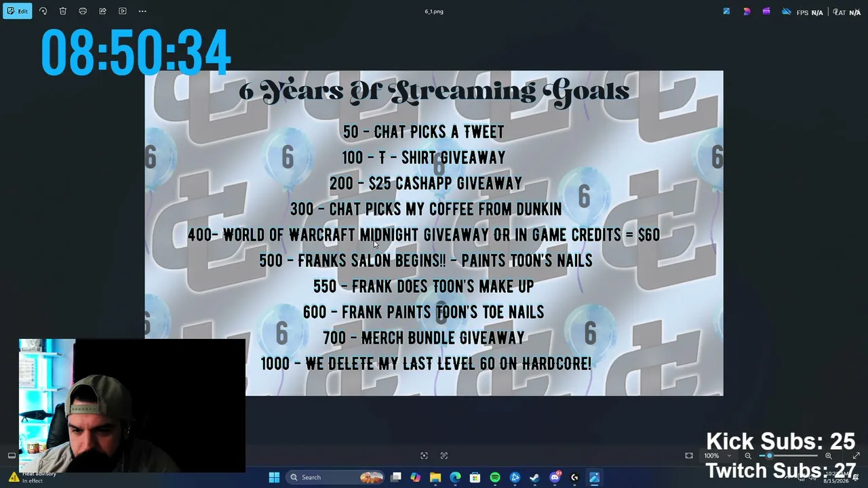
Task: Open the Windows Start menu
Action: coord(274,477)
